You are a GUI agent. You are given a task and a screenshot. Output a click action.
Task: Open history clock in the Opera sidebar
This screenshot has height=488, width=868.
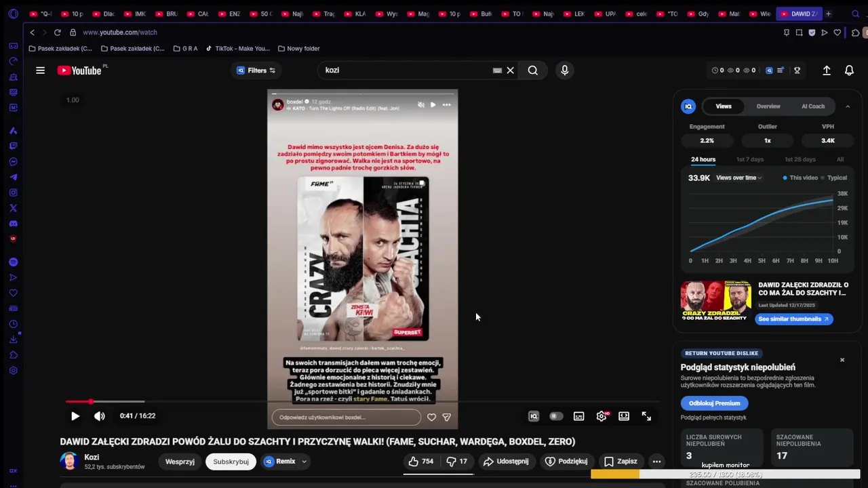13,324
